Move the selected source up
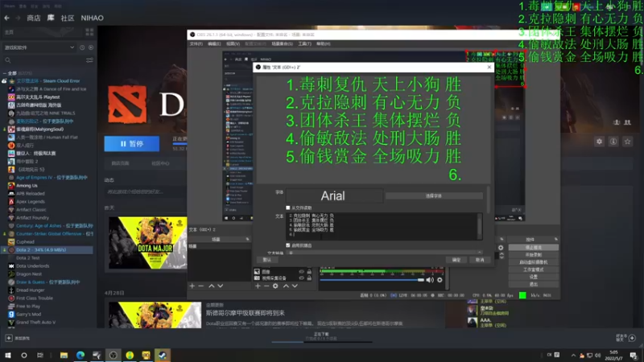This screenshot has height=362, width=644. click(x=286, y=286)
